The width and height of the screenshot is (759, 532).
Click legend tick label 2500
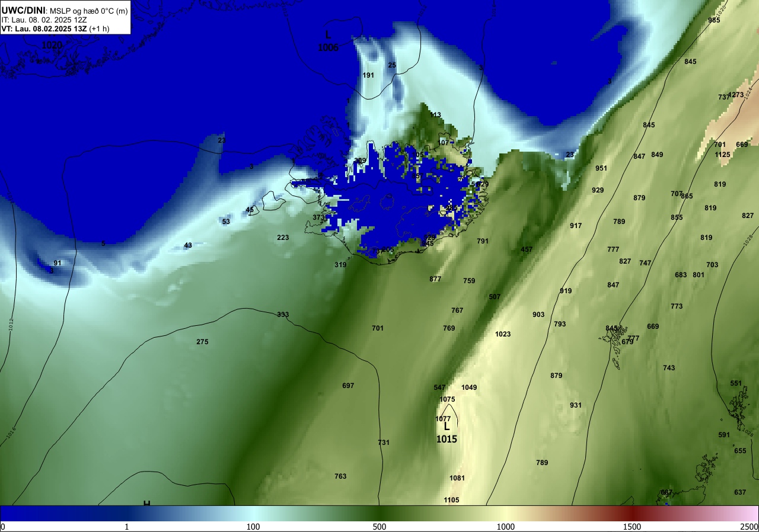750,527
